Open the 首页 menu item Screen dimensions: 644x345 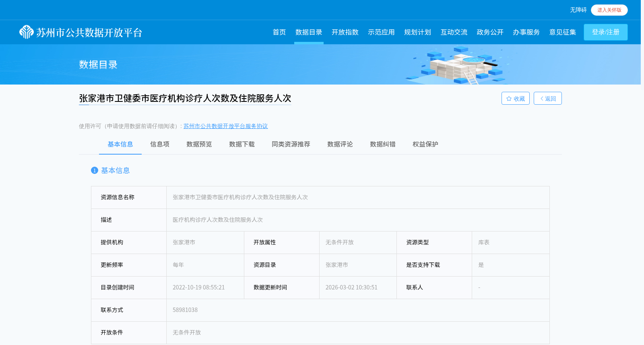279,32
